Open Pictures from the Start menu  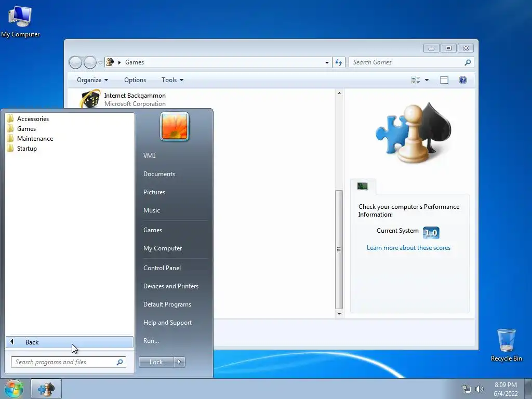click(x=154, y=192)
